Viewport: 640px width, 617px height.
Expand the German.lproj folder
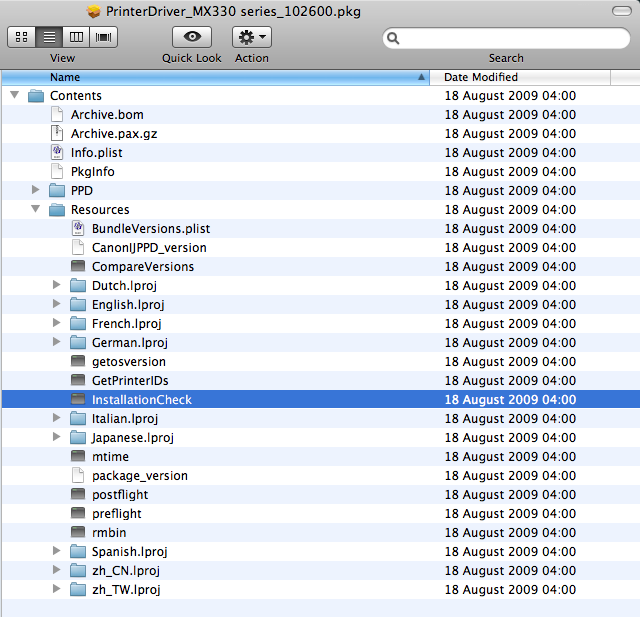[x=56, y=342]
